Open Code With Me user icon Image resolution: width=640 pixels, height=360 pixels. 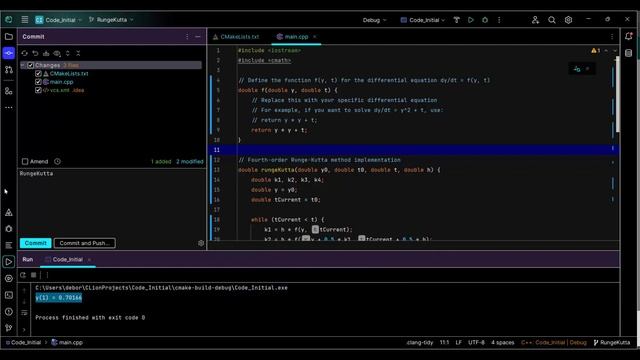click(535, 20)
